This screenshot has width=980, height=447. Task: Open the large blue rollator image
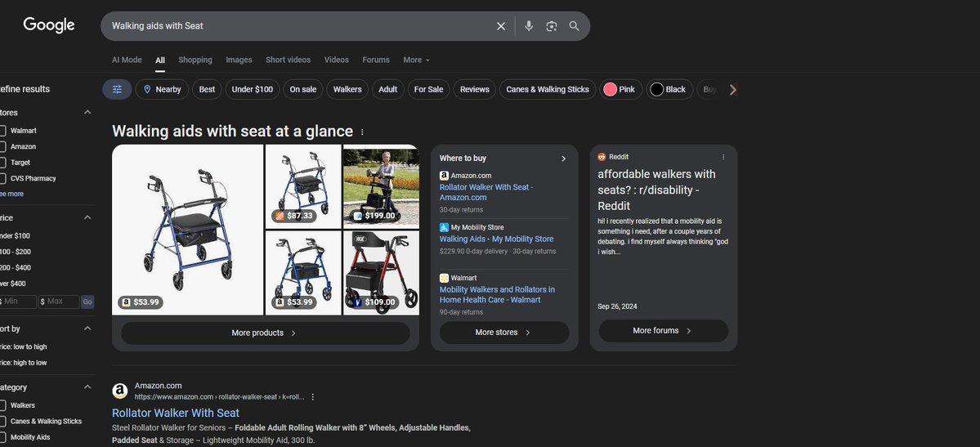coord(187,230)
